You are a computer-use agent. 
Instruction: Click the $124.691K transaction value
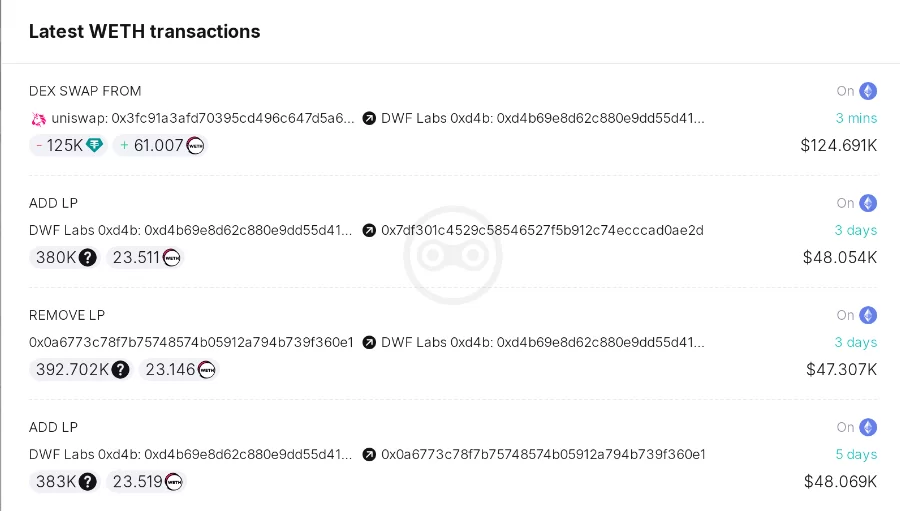coord(838,146)
